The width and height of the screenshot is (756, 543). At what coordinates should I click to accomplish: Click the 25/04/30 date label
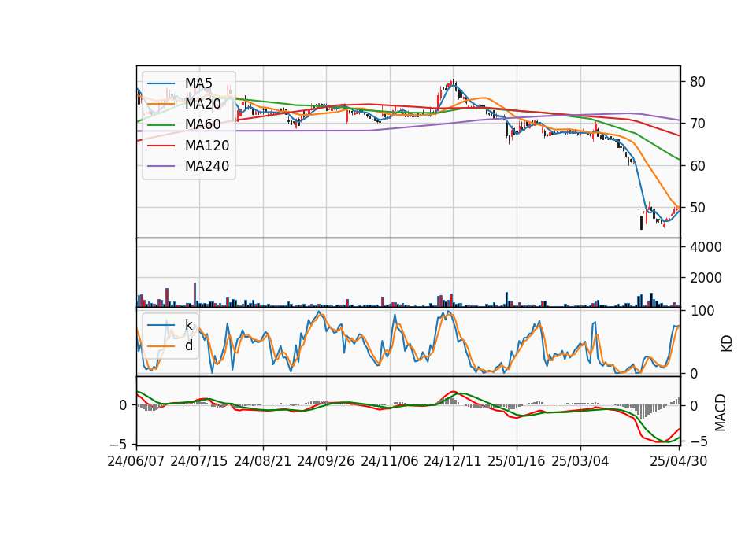pyautogui.click(x=679, y=461)
